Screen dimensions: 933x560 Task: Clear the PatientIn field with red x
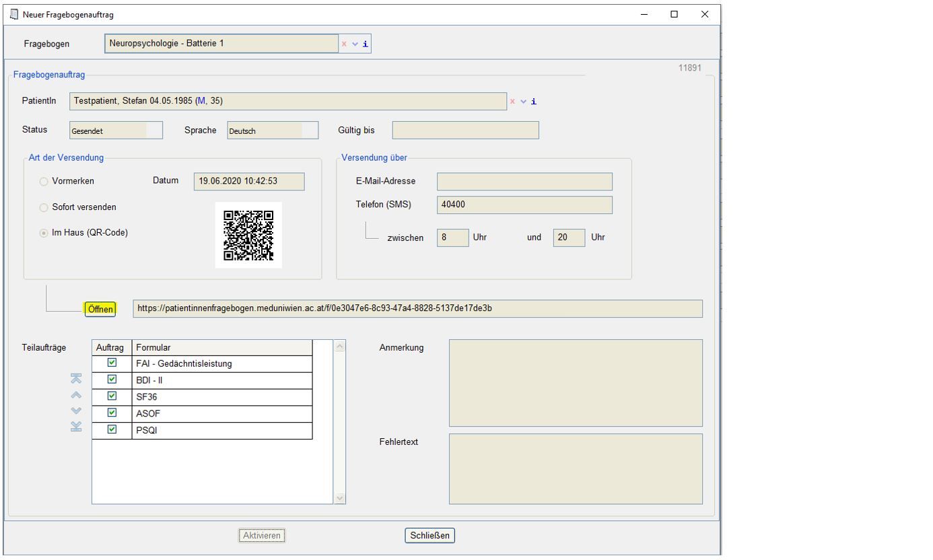(512, 102)
